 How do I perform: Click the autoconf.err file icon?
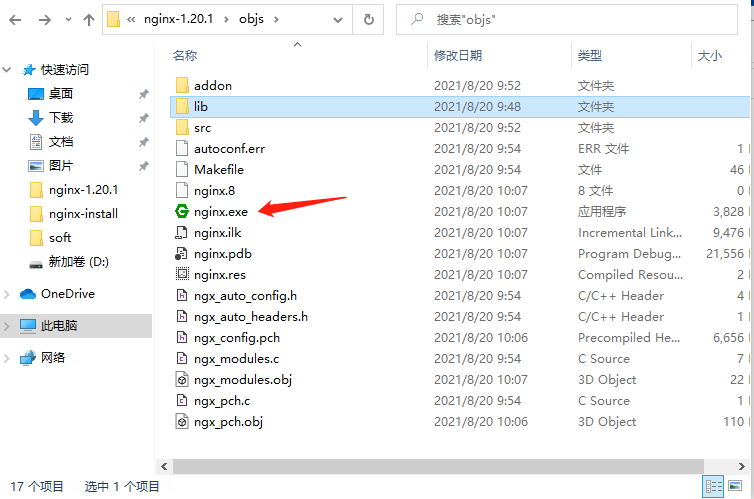tap(182, 149)
